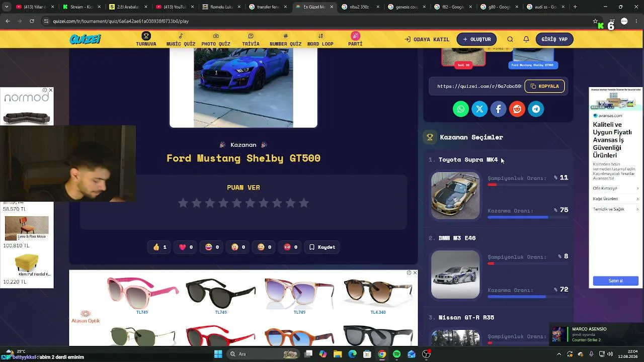Go back to the previous page
The image size is (644, 362).
coord(8,21)
